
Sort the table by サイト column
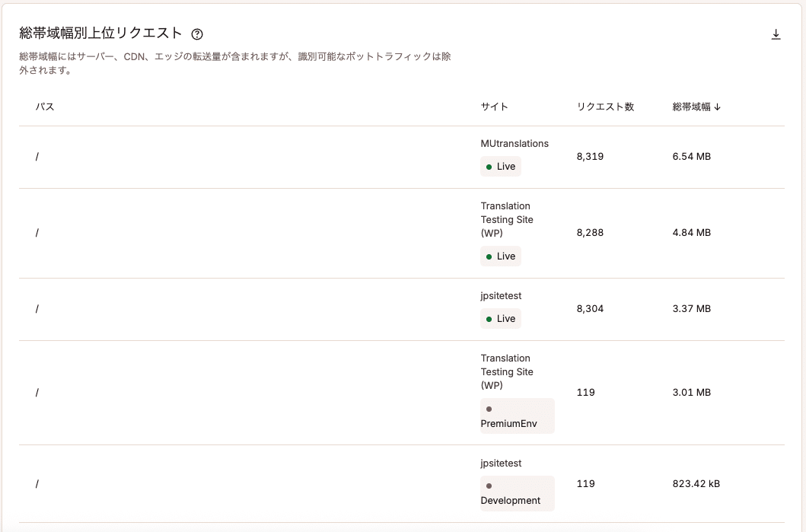click(x=493, y=107)
